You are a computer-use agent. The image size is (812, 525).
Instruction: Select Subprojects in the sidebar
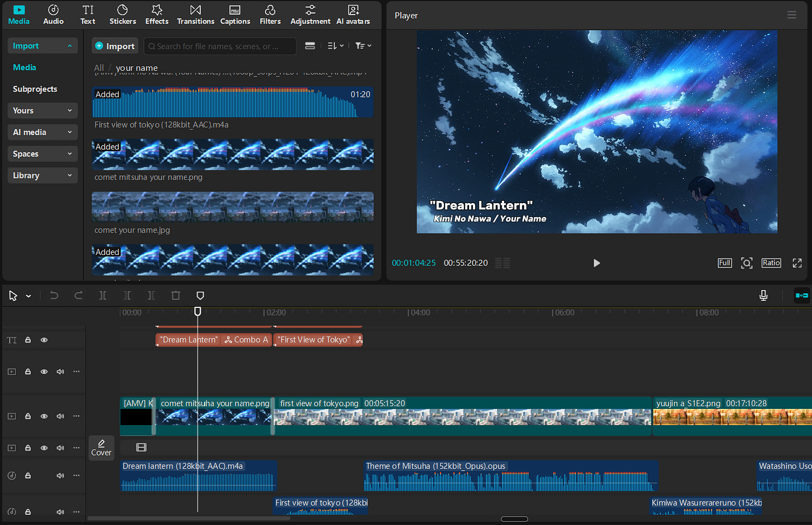click(35, 89)
